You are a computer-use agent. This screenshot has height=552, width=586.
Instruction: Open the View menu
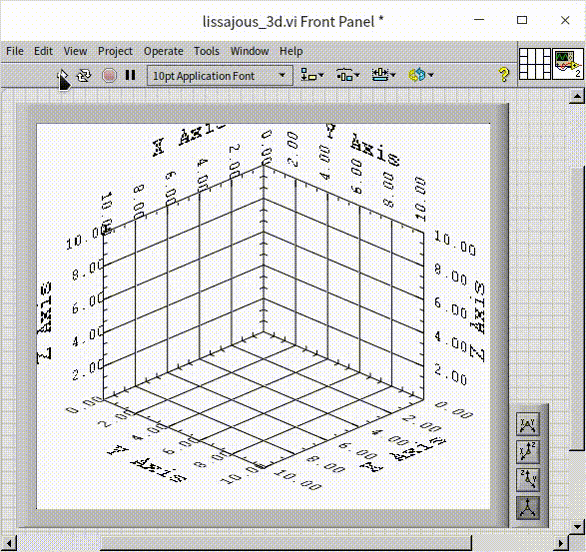[x=75, y=51]
